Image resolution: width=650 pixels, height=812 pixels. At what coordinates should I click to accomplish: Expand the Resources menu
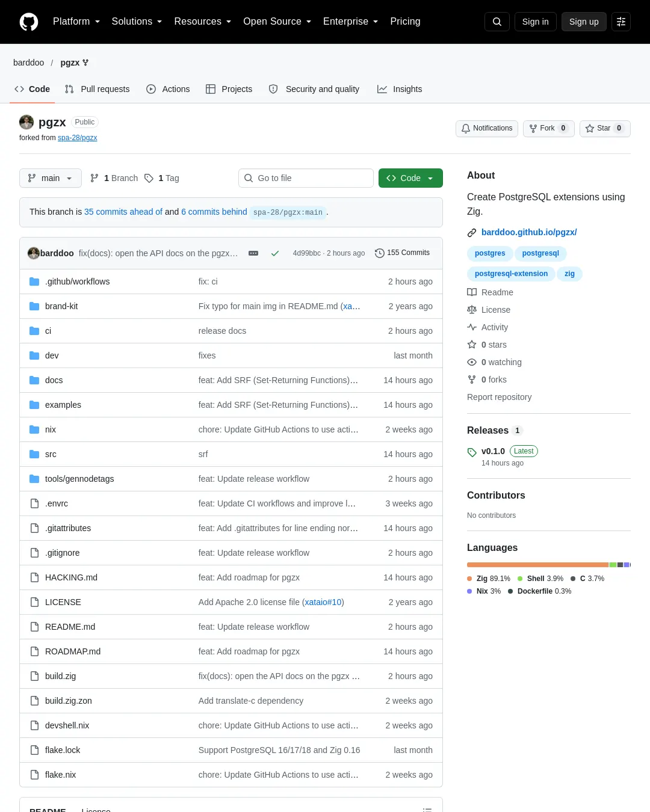(x=203, y=22)
